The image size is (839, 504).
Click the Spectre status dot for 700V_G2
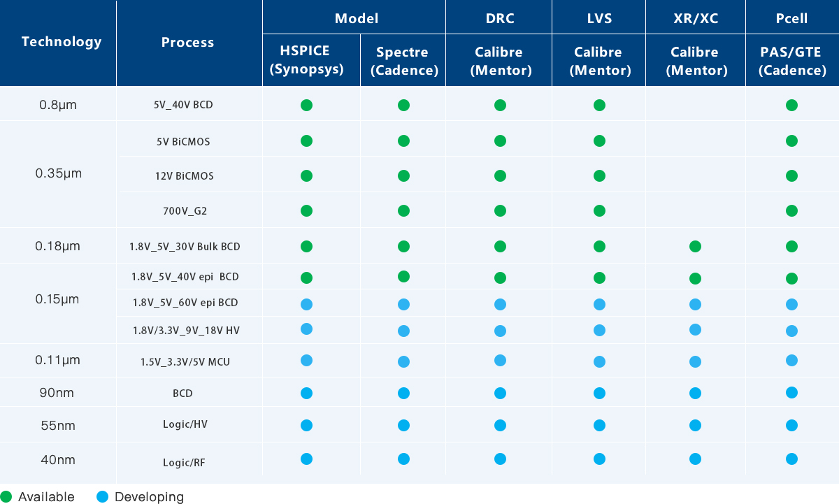[x=403, y=210]
